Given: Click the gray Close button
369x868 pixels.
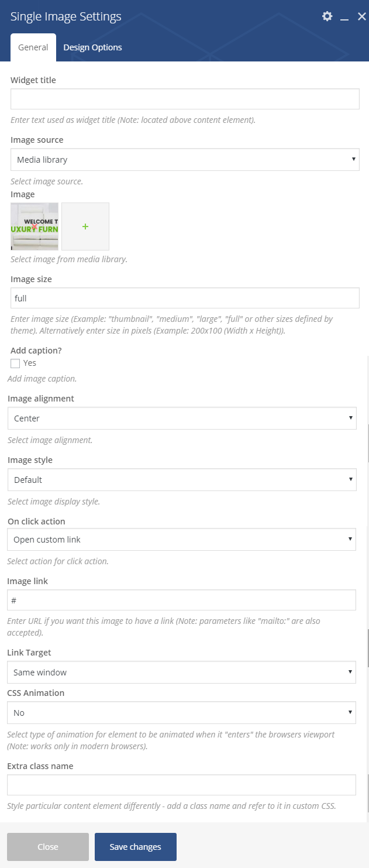Looking at the screenshot, I should click(48, 847).
